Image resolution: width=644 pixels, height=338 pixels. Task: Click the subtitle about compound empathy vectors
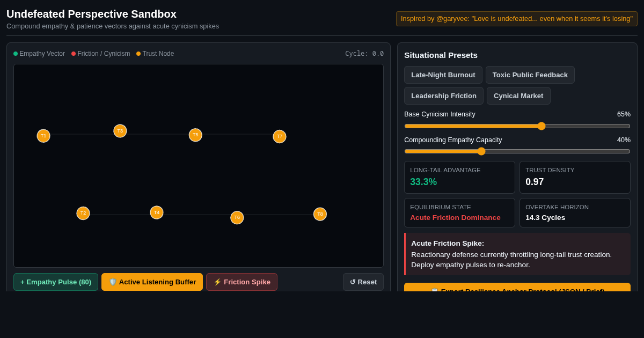pos(113,26)
